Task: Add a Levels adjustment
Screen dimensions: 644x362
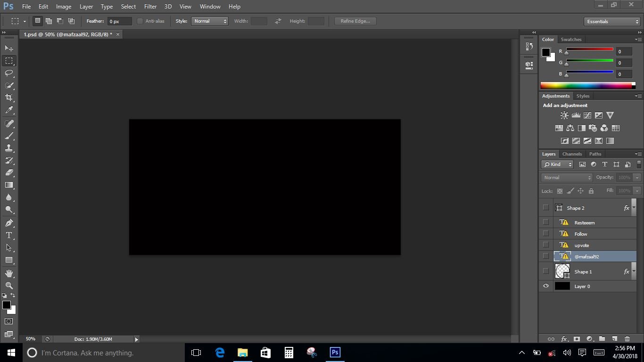Action: 576,115
